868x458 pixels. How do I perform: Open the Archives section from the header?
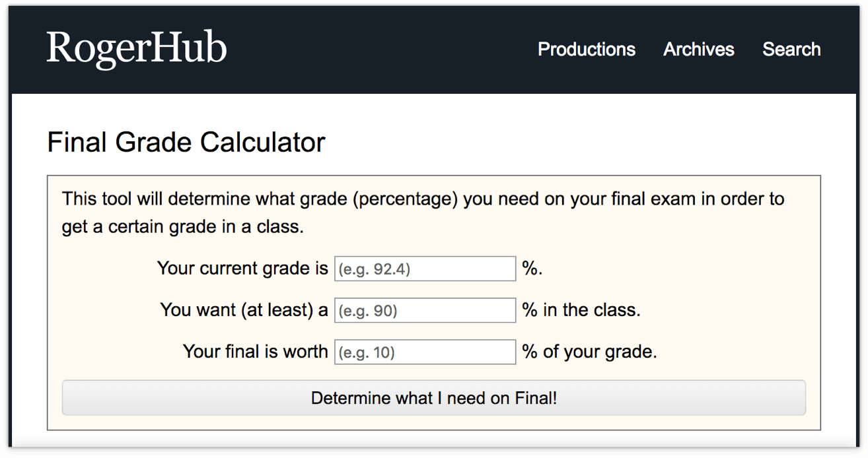[698, 49]
